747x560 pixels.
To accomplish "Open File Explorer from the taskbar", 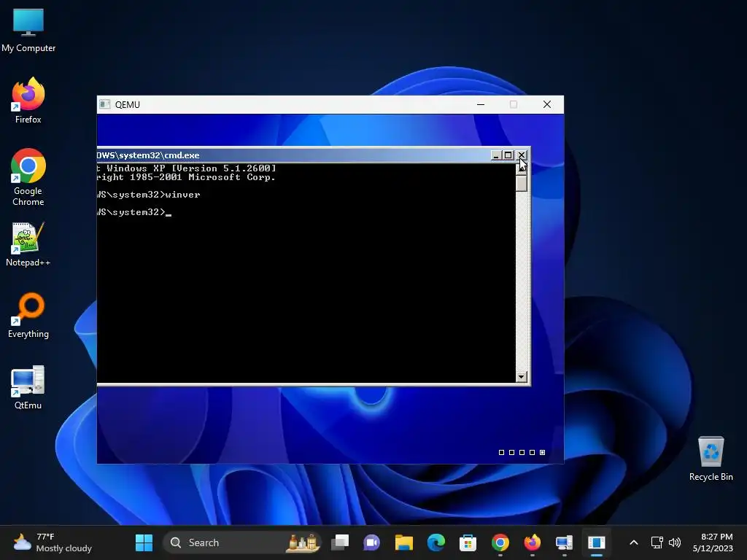I will tap(404, 542).
